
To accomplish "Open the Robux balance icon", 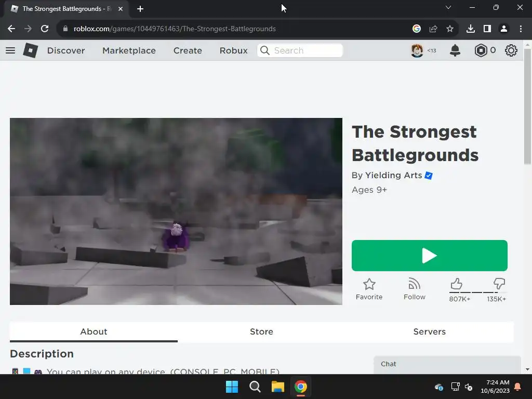I will click(481, 50).
